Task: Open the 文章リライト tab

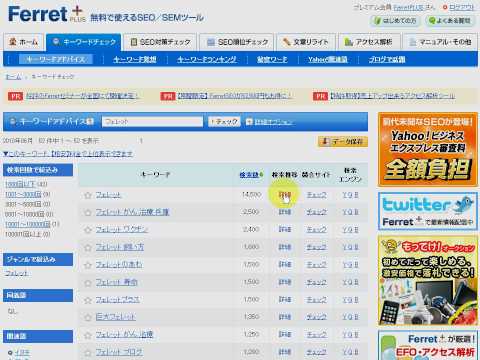Action: (x=306, y=42)
